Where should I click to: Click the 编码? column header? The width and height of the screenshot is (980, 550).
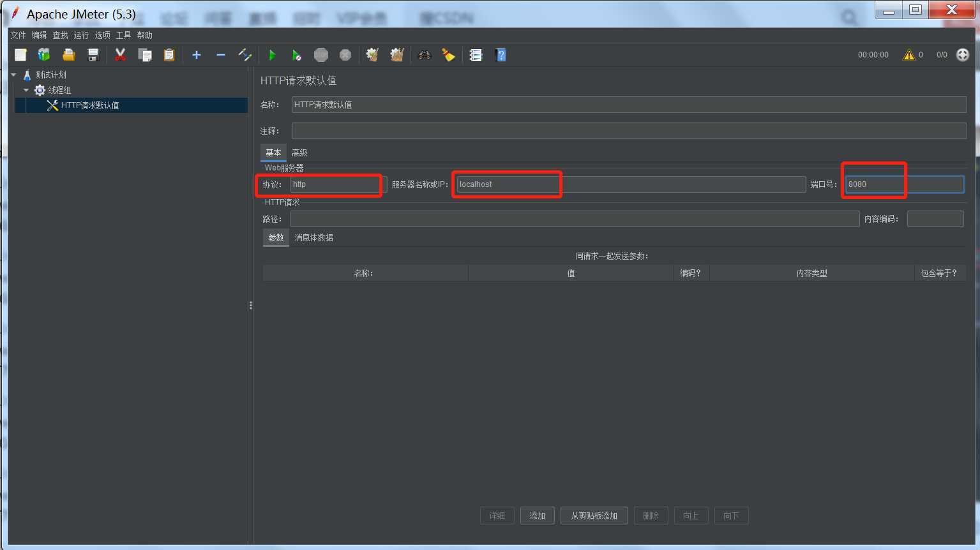691,273
